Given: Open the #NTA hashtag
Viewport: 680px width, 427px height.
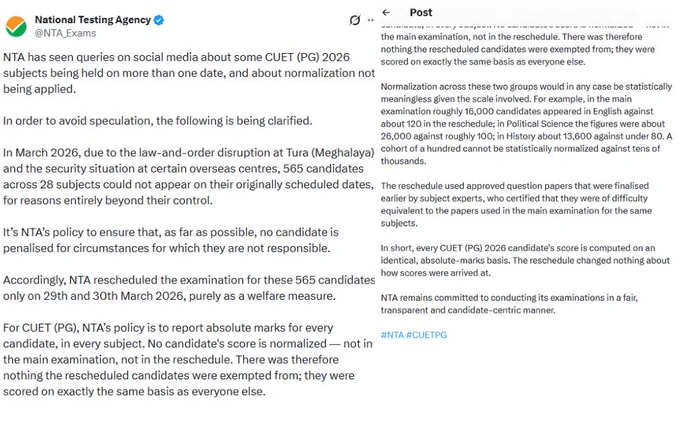Looking at the screenshot, I should tap(392, 335).
